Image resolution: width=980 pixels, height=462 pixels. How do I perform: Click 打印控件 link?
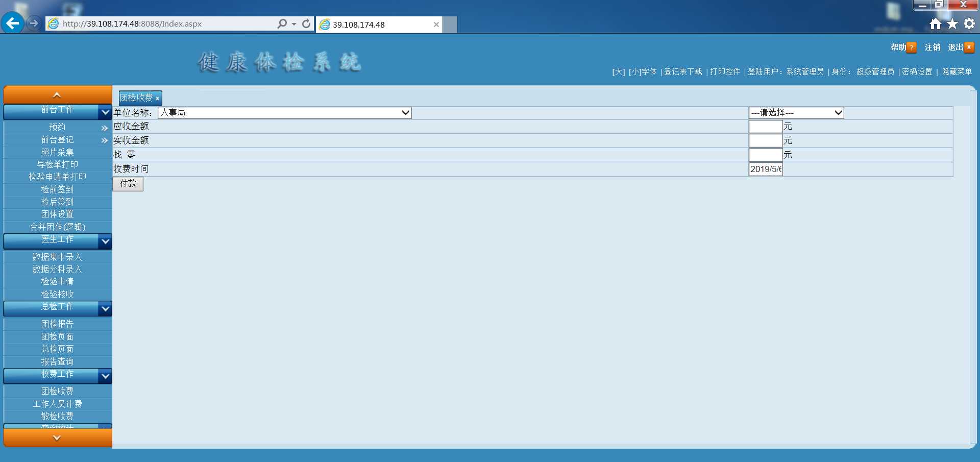click(725, 72)
